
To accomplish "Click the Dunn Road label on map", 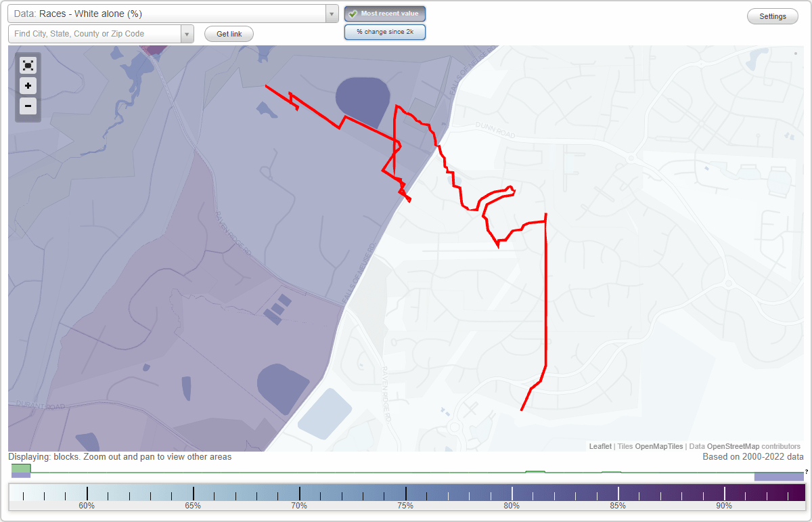I will [x=497, y=131].
